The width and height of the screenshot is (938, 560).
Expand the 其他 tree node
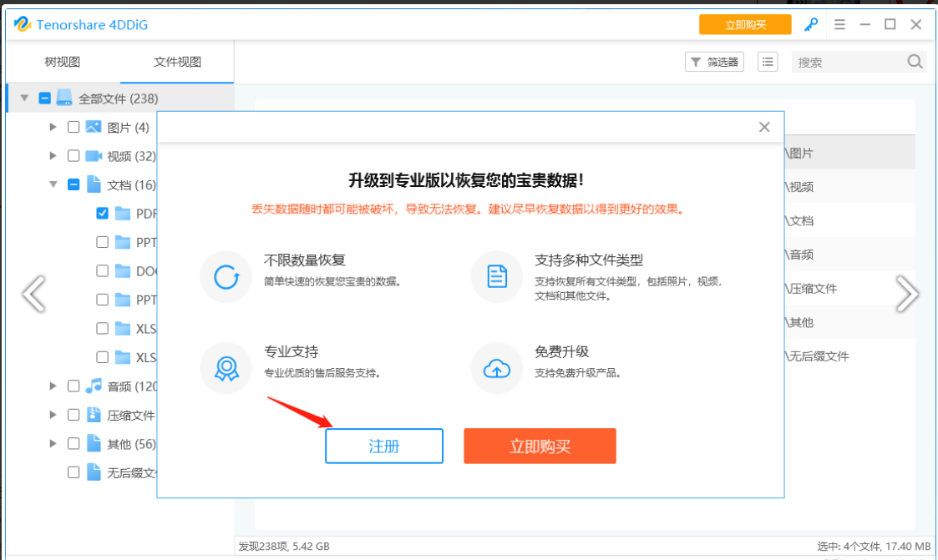point(53,443)
